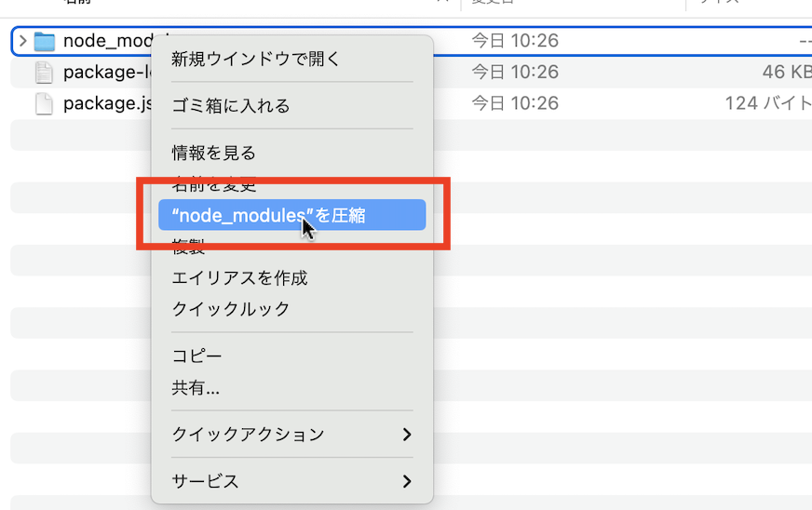Select the package-lock file name
Viewport: 812px width, 510px height.
106,73
